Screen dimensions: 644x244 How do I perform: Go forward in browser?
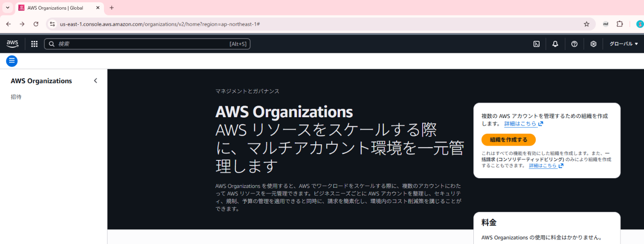pos(22,24)
